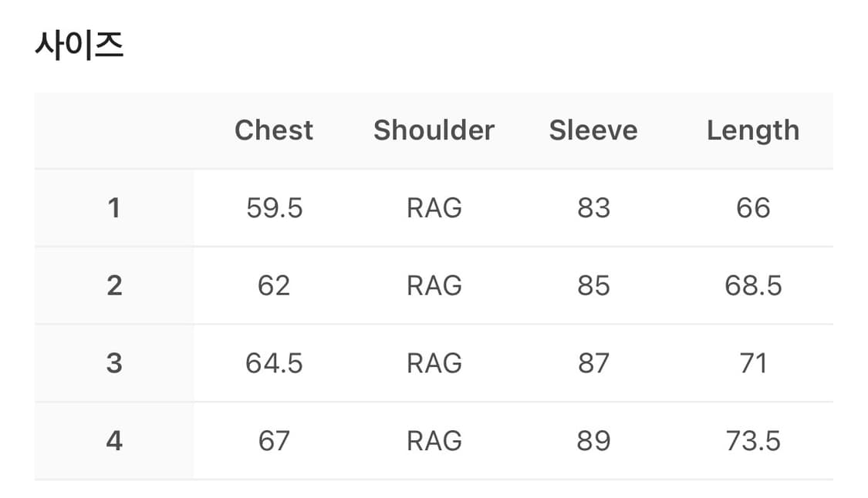
Task: Select chest value 64.5
Action: point(274,363)
